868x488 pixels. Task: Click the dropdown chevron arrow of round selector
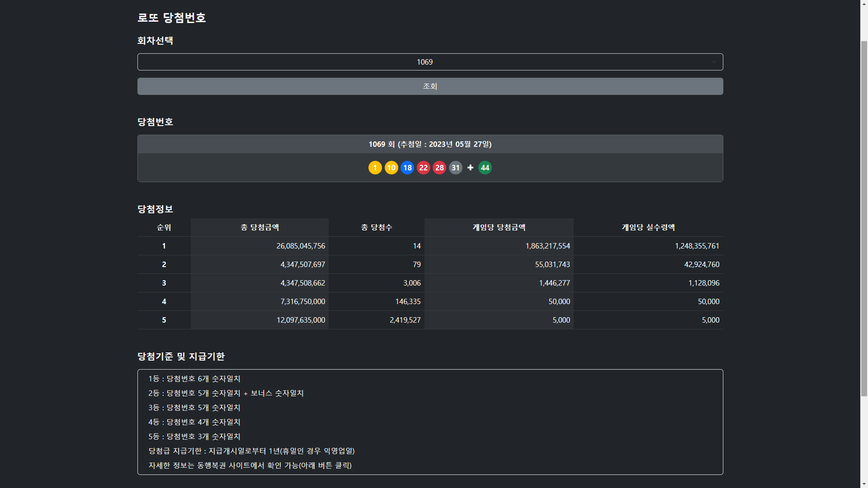point(713,62)
